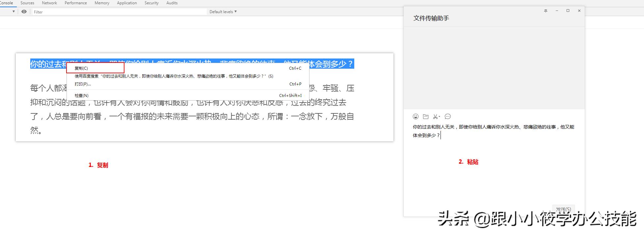
Task: Toggle the eye live expression icon
Action: click(24, 12)
